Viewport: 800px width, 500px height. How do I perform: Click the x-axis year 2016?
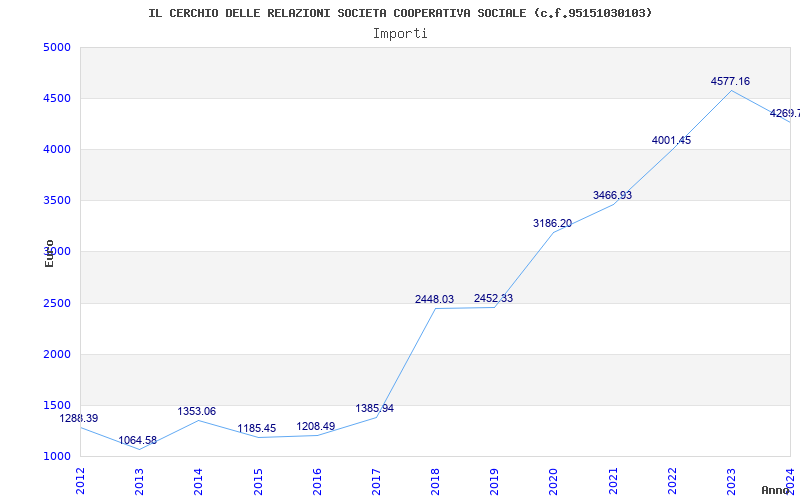(317, 481)
